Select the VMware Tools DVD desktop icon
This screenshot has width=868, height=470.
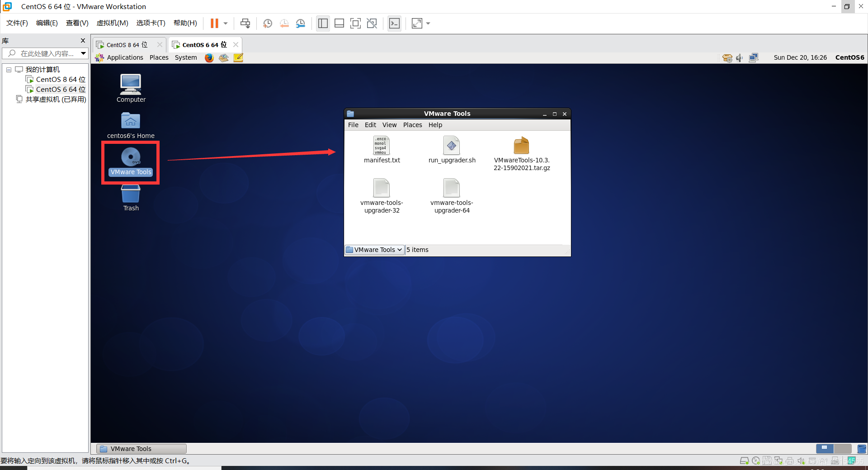131,162
